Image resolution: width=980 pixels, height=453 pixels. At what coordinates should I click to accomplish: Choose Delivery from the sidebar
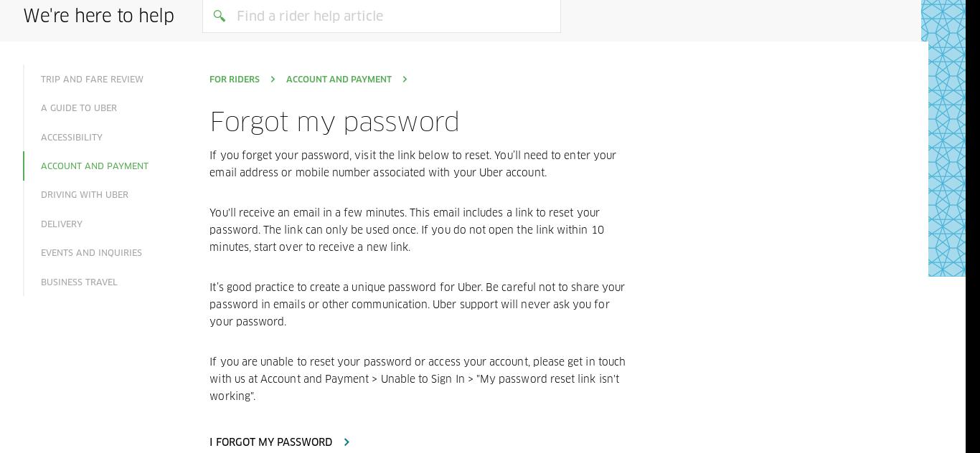click(x=62, y=224)
